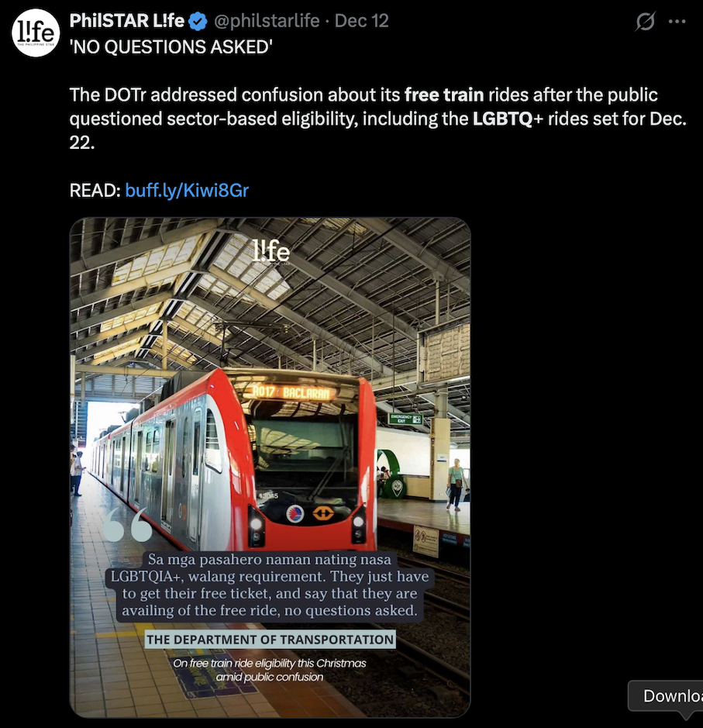
Task: Open the buff.ly/Kiwi8Gr link
Action: point(187,191)
